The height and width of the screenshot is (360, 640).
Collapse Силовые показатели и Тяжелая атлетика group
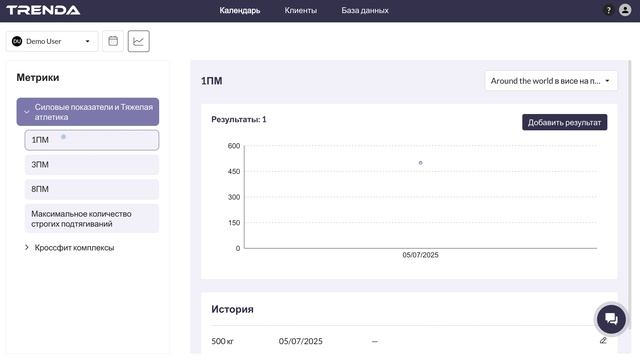88,112
